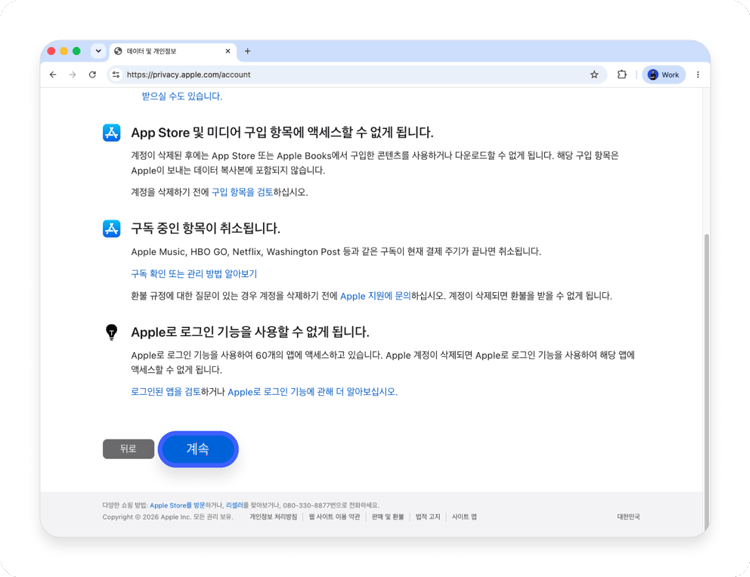The image size is (750, 577).
Task: Open 판매 및 환불 footer link
Action: point(387,517)
